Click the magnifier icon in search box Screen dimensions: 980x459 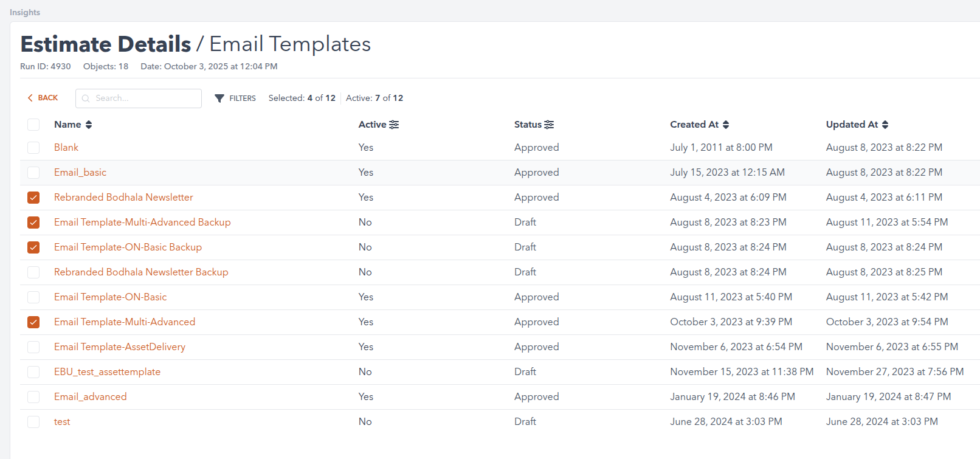click(86, 98)
